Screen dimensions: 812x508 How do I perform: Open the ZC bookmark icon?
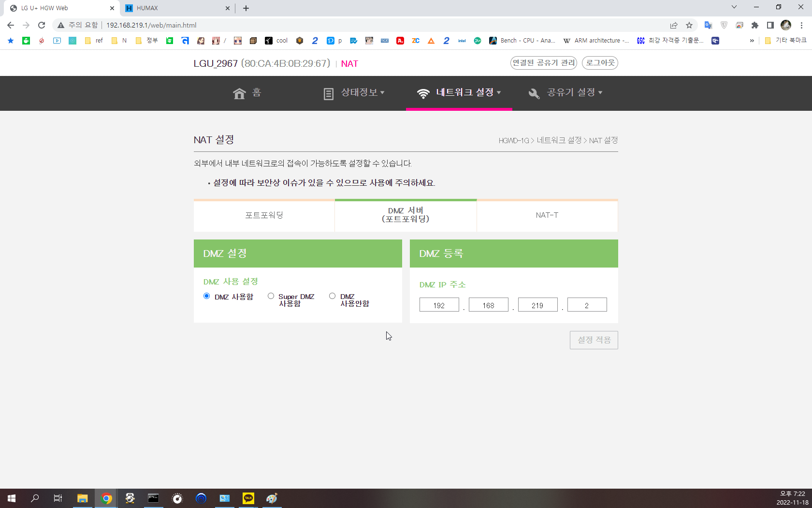tap(416, 41)
